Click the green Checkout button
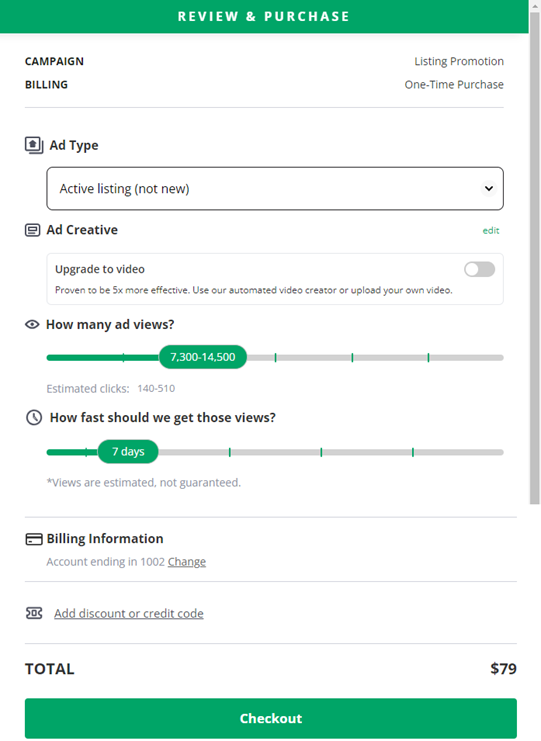Screen dimensions: 541x741 pyautogui.click(x=271, y=718)
